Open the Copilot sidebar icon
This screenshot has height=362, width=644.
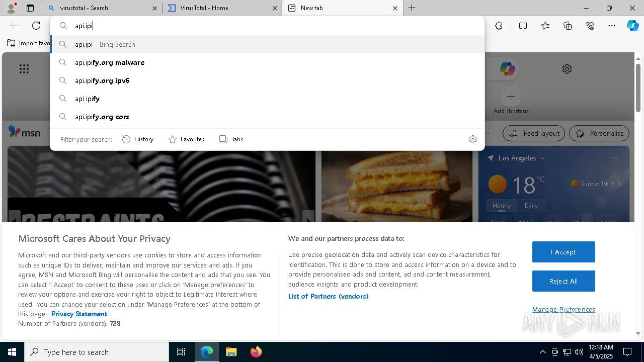coord(632,26)
